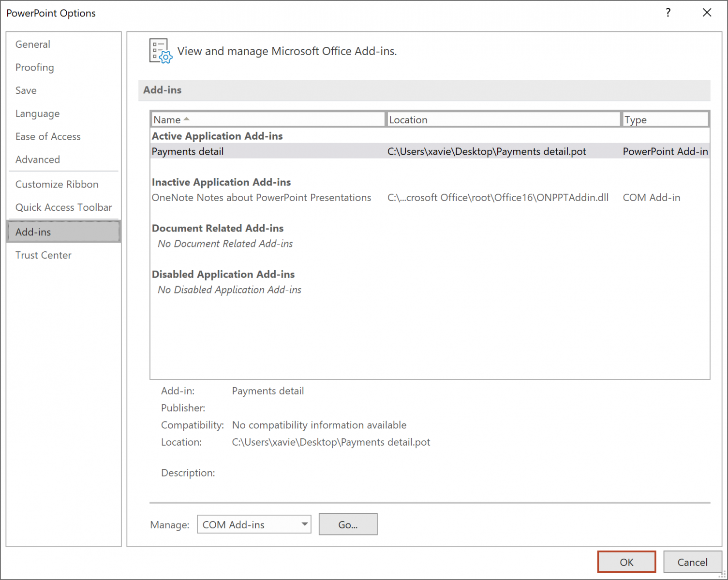
Task: Select Customize Ribbon in sidebar
Action: [57, 184]
